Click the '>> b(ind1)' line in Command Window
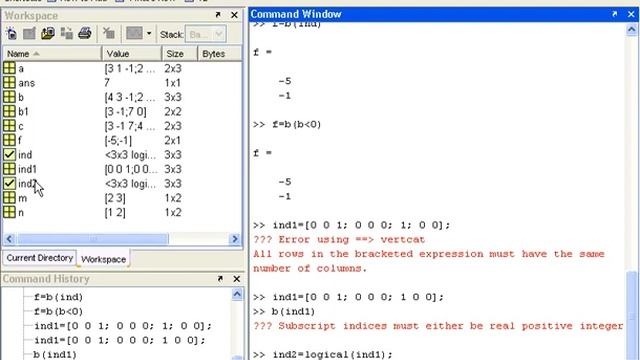This screenshot has height=360, width=640. tap(284, 311)
